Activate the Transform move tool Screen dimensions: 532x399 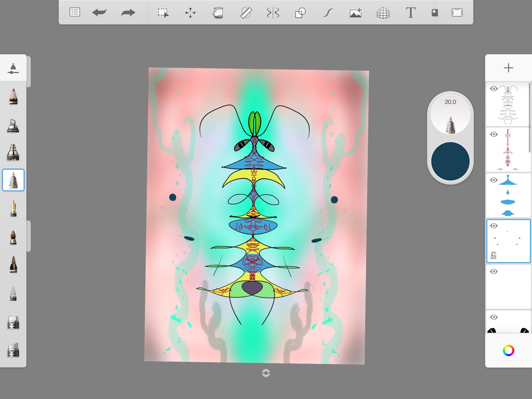click(190, 12)
